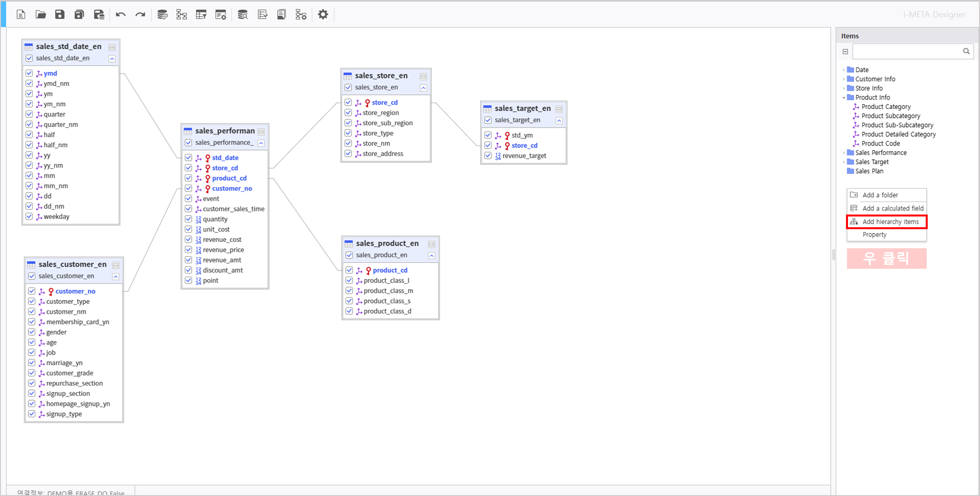The image size is (980, 496).
Task: Click the diagram with gear toolbar icon
Action: pyautogui.click(x=301, y=15)
